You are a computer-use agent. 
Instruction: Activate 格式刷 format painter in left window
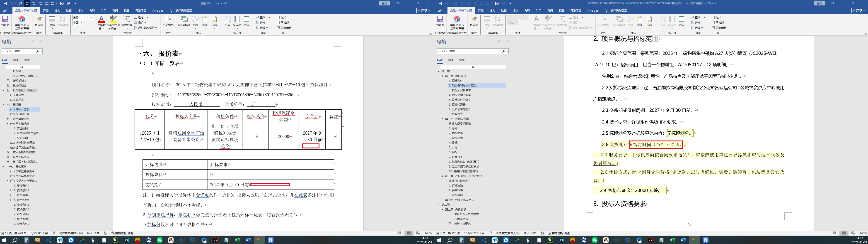pos(39,21)
